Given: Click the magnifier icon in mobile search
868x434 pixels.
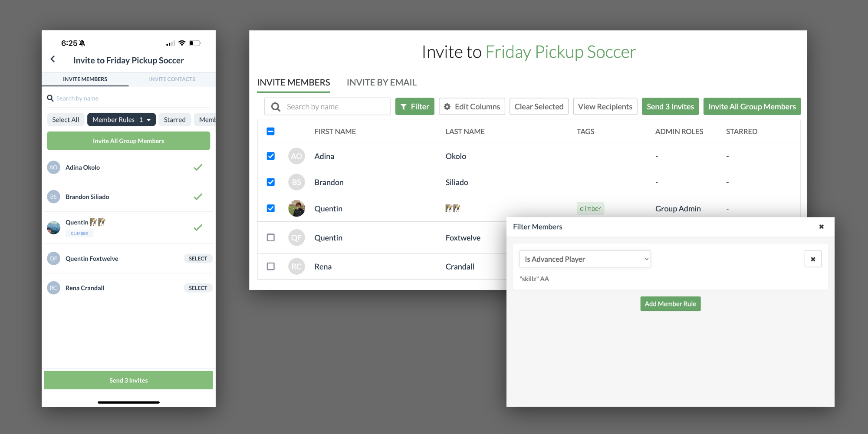Looking at the screenshot, I should coord(50,99).
